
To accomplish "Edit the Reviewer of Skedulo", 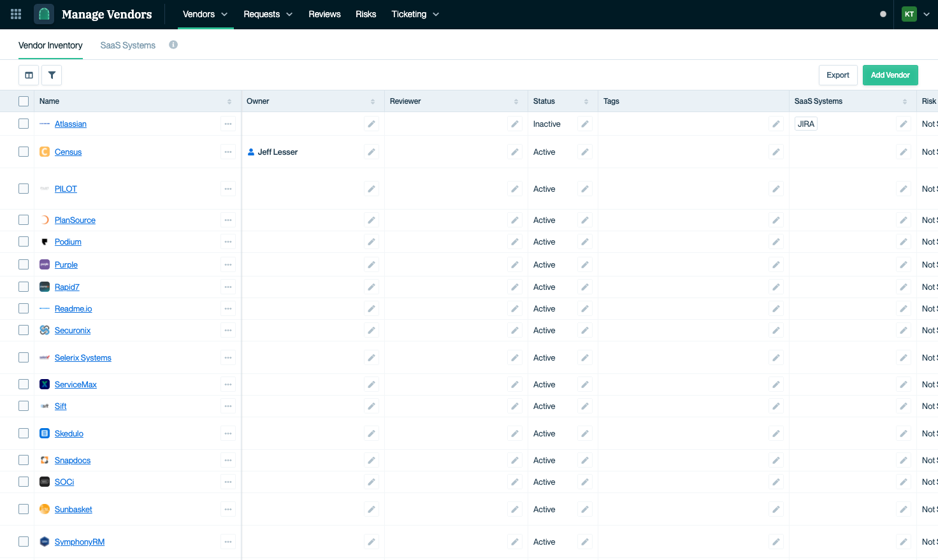I will click(515, 433).
